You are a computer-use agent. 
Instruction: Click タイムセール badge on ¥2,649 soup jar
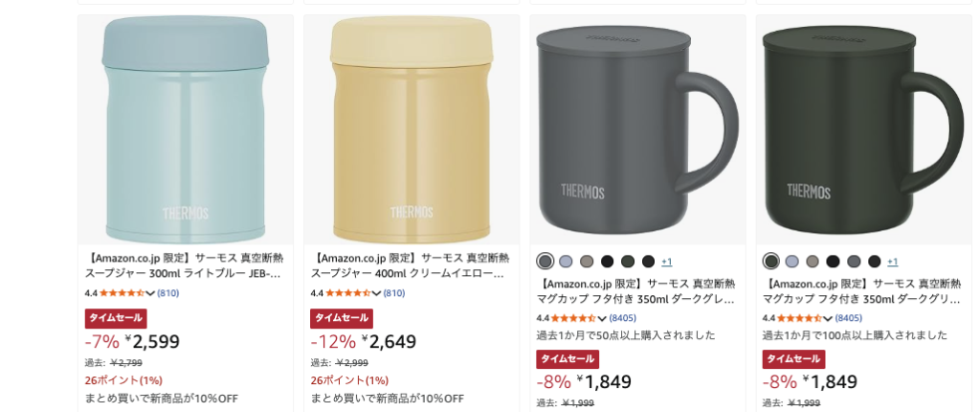[x=342, y=318]
